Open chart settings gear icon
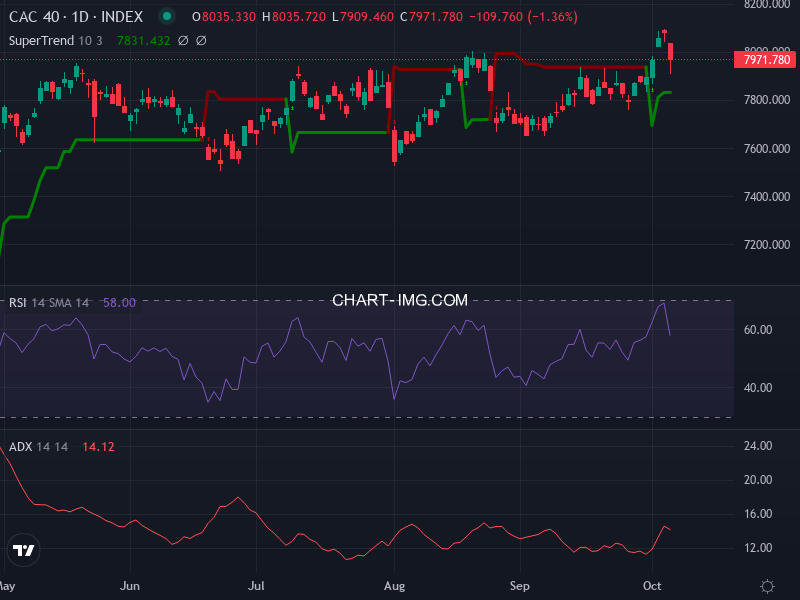Screen dimensions: 800x600 pos(767,586)
